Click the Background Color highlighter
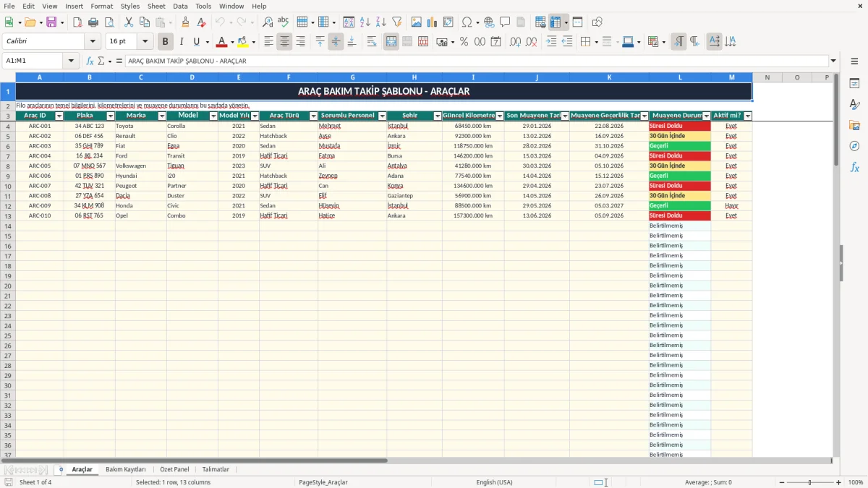The width and height of the screenshot is (868, 488). pos(242,42)
